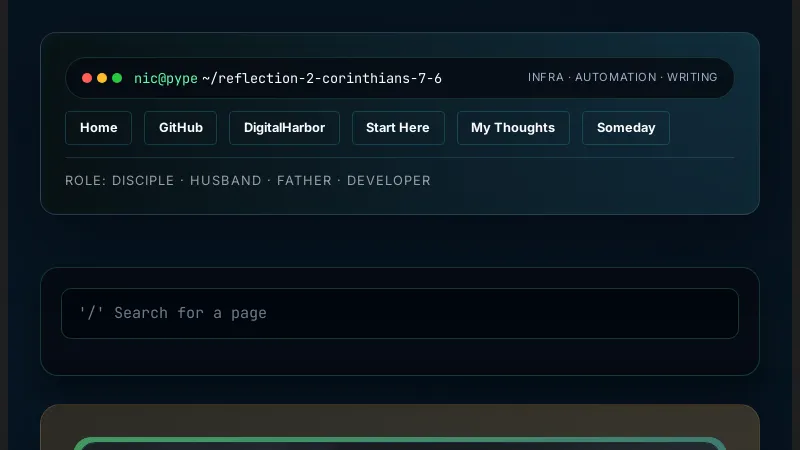Select the Someday nav item
Screen dimensions: 800x450
[625, 128]
